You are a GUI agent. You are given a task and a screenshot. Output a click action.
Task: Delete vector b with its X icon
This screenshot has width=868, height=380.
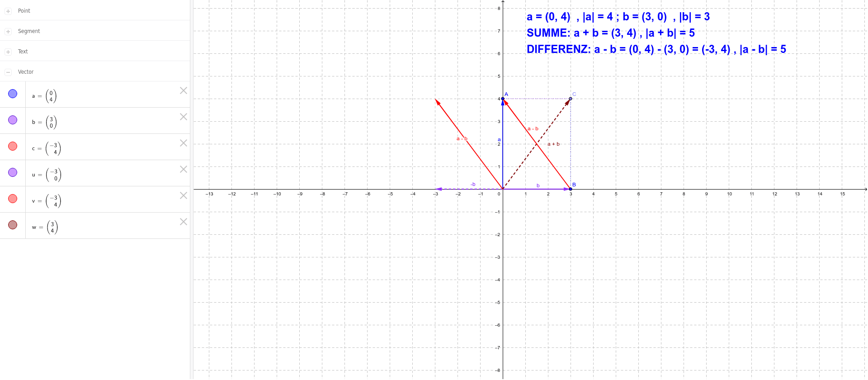(184, 117)
